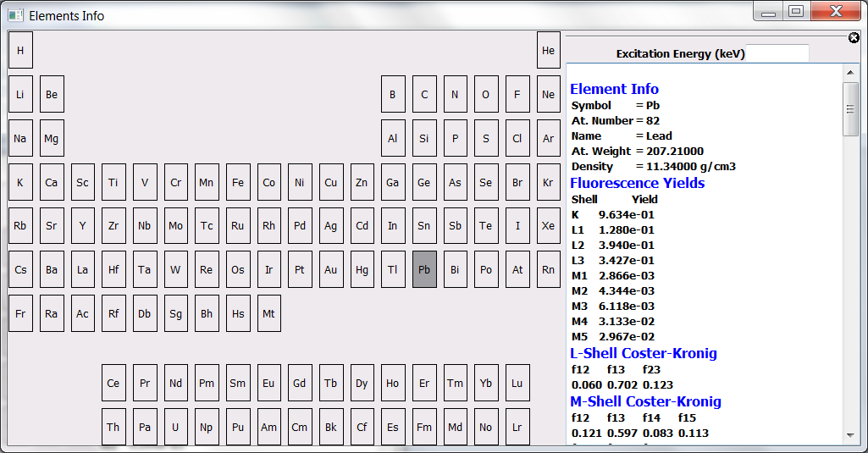Select the selected Lead (Pb) element
The height and width of the screenshot is (453, 868).
coord(424,270)
